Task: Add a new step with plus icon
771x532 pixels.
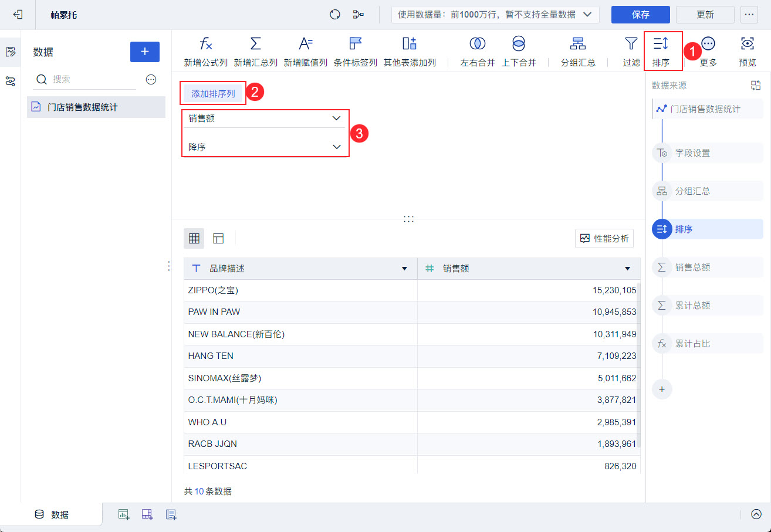Action: click(x=662, y=389)
